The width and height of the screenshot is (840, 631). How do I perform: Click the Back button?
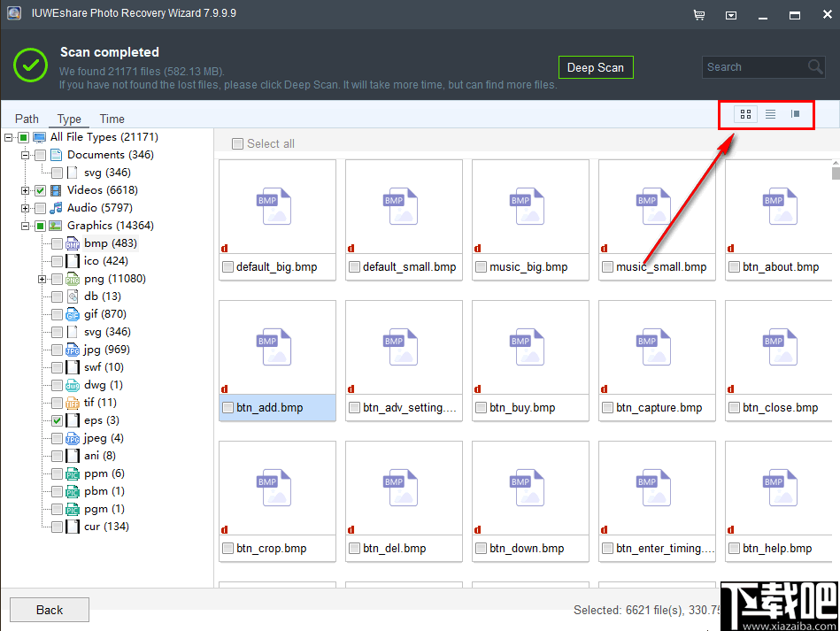(x=49, y=609)
